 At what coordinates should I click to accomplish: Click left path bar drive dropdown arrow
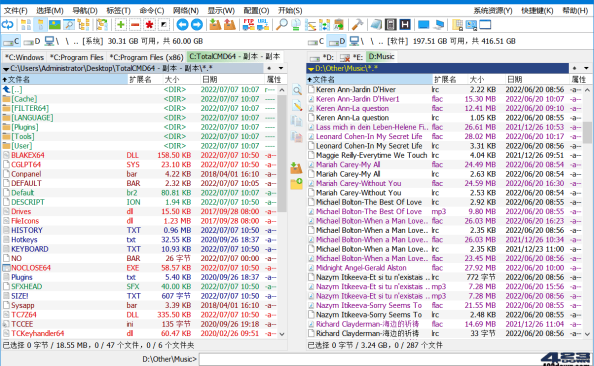point(6,69)
